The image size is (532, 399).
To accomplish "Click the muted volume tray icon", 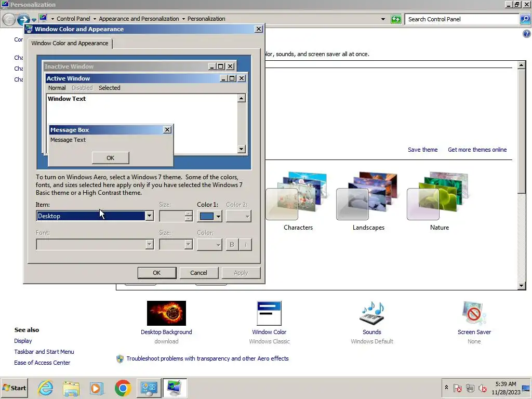I will 482,388.
